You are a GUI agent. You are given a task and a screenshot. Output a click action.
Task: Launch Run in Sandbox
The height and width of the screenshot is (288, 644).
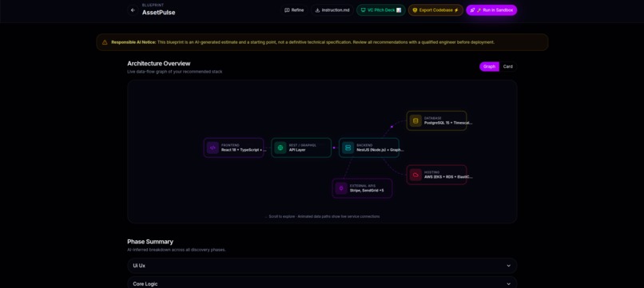[x=491, y=10]
